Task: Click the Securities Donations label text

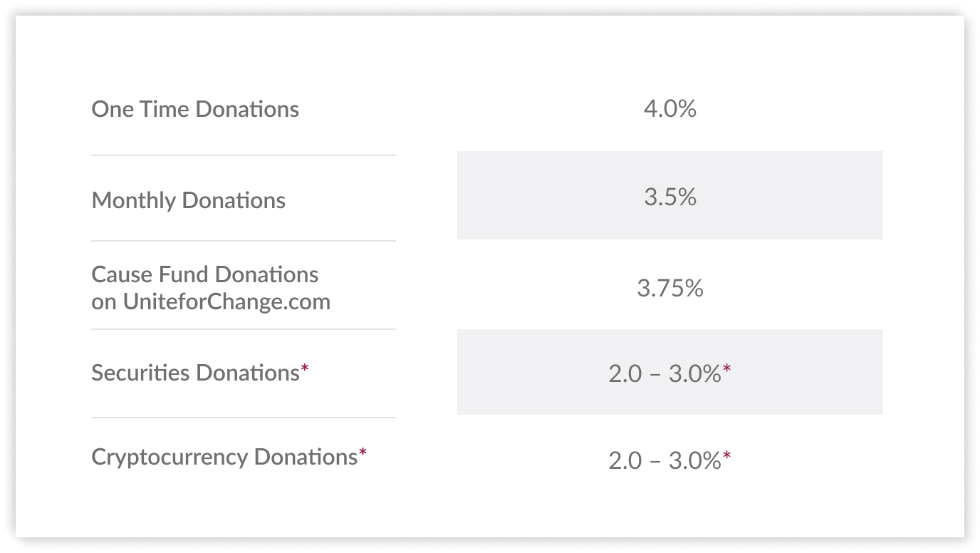Action: [194, 373]
